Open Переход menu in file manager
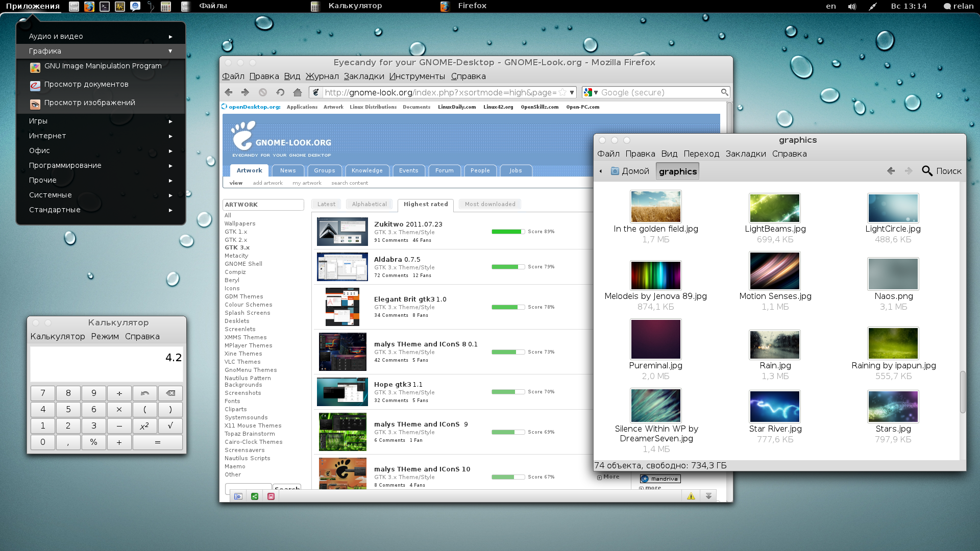The width and height of the screenshot is (980, 551). click(701, 154)
